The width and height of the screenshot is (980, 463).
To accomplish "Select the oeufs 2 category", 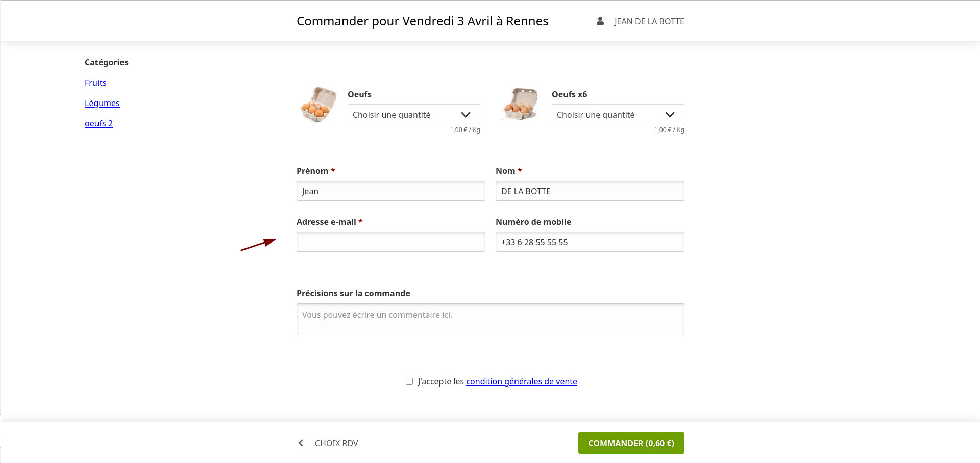I will 99,123.
